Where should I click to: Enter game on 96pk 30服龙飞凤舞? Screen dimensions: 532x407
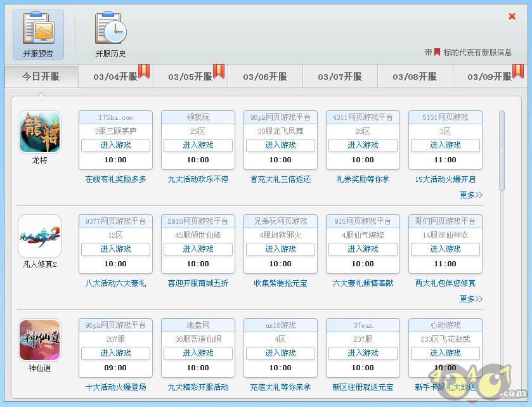pyautogui.click(x=281, y=146)
